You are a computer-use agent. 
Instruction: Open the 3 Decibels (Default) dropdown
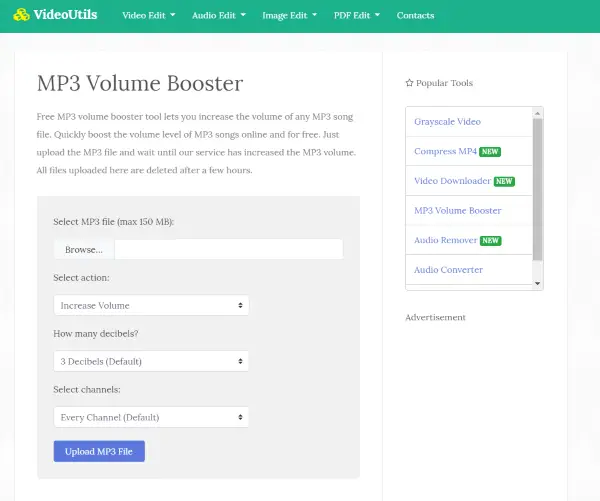tap(151, 361)
